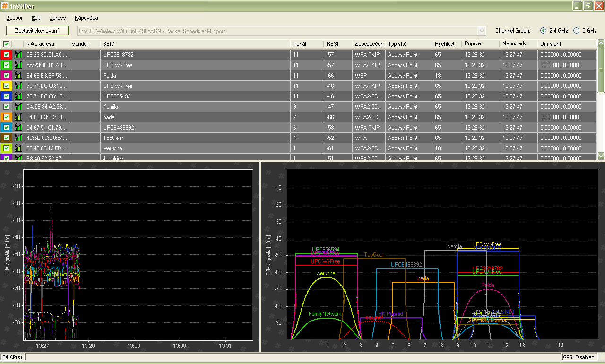Click signal bars icon in Polda row
Viewport: 605px width, 364px height.
click(18, 75)
